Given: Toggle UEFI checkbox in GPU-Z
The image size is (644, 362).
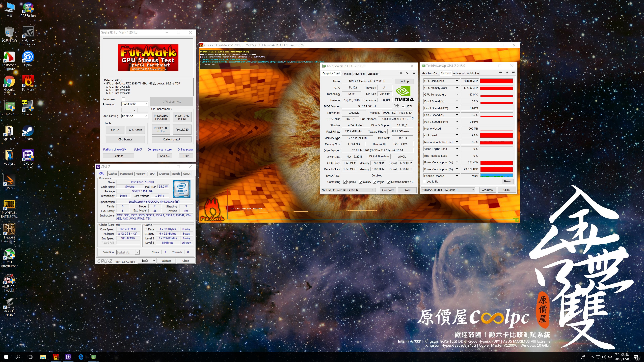Looking at the screenshot, I should tap(403, 106).
